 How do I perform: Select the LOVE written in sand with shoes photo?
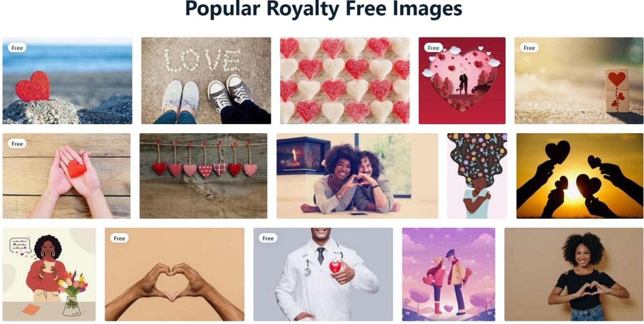206,81
